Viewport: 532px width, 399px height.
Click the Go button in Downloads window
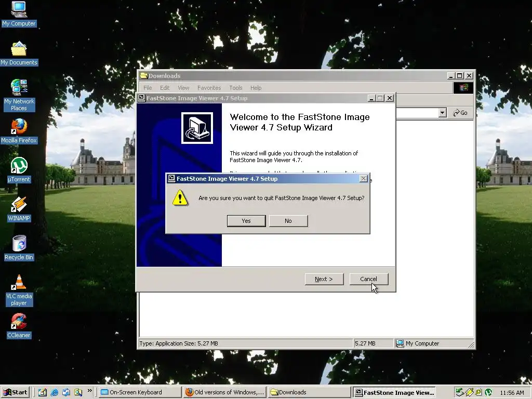[460, 113]
